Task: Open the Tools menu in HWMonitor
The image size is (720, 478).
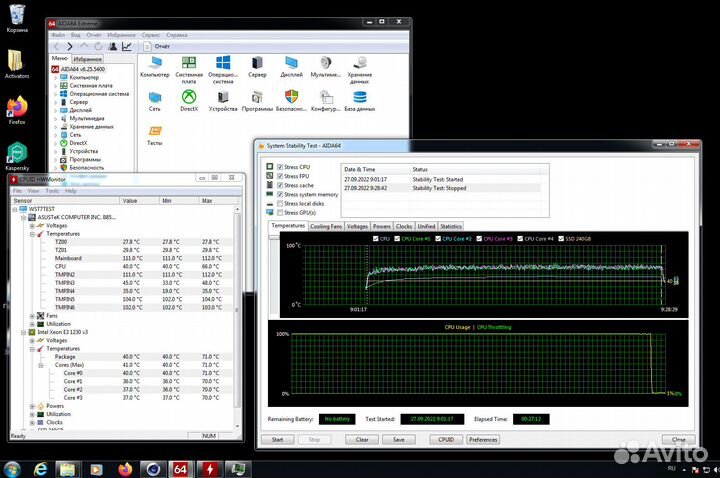Action: pyautogui.click(x=52, y=191)
